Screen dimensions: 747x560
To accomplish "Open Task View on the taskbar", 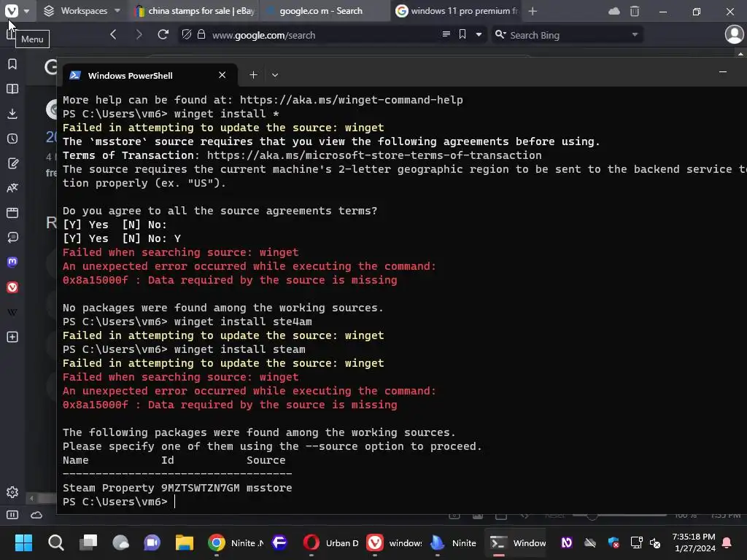I will pos(88,542).
